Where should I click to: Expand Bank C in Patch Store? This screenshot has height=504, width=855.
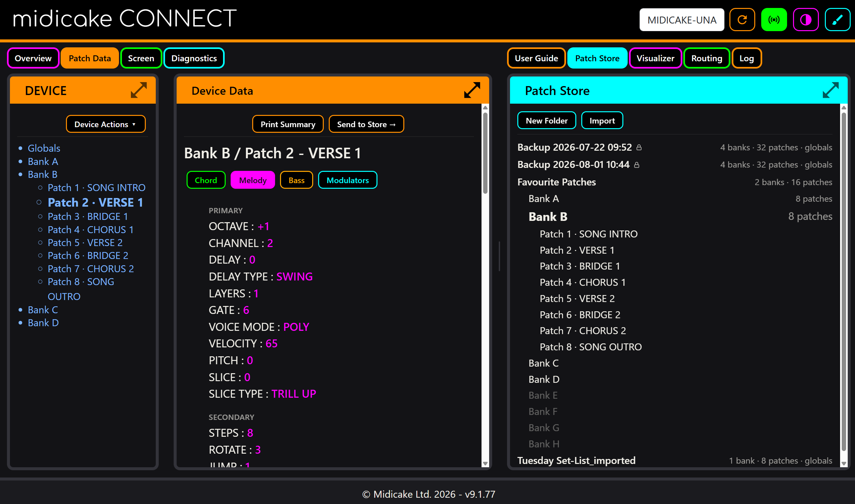543,363
